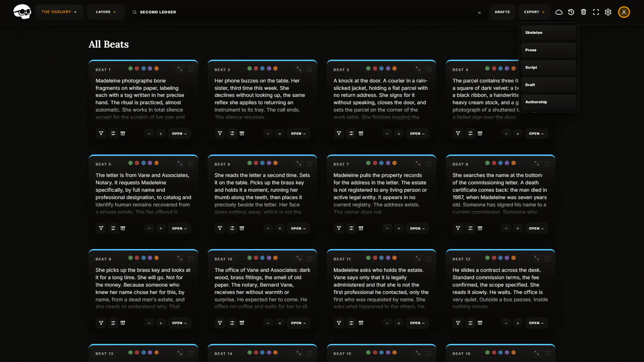This screenshot has width=644, height=362.
Task: Click Beat 8 drag grid handle
Action: (547, 164)
